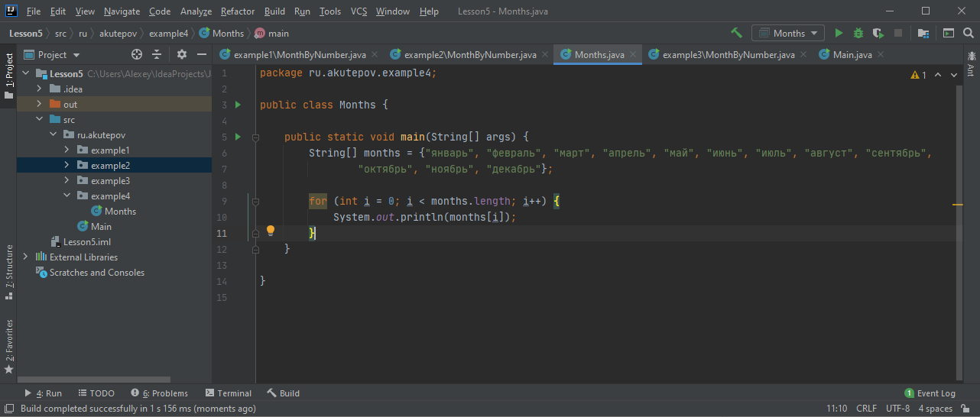Open the Terminal tool window
This screenshot has height=417, width=980.
[x=228, y=393]
